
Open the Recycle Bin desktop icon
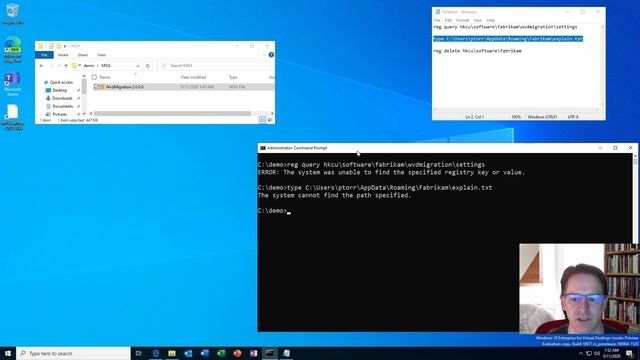pyautogui.click(x=12, y=13)
